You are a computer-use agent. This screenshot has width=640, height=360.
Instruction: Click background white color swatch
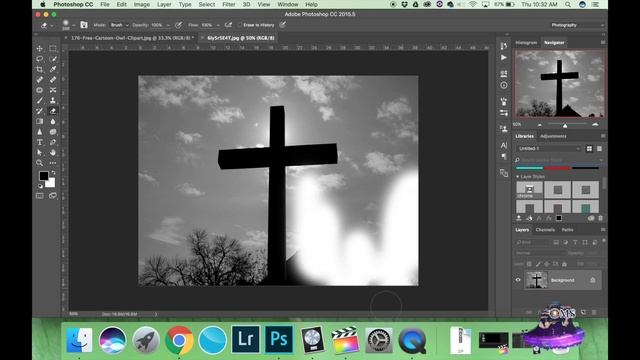(x=51, y=183)
